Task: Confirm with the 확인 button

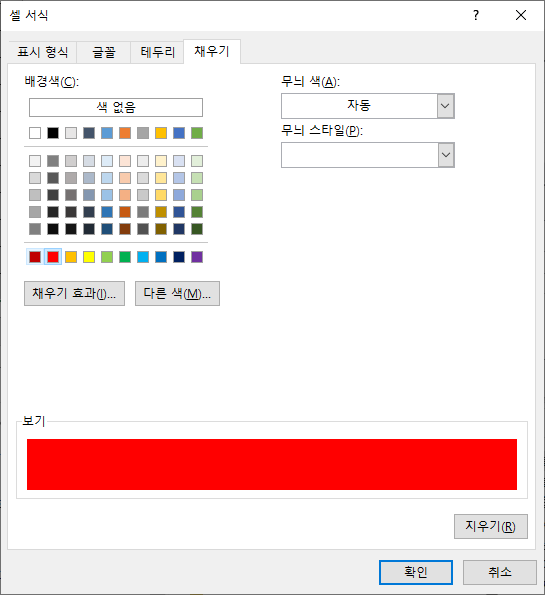Action: click(416, 572)
